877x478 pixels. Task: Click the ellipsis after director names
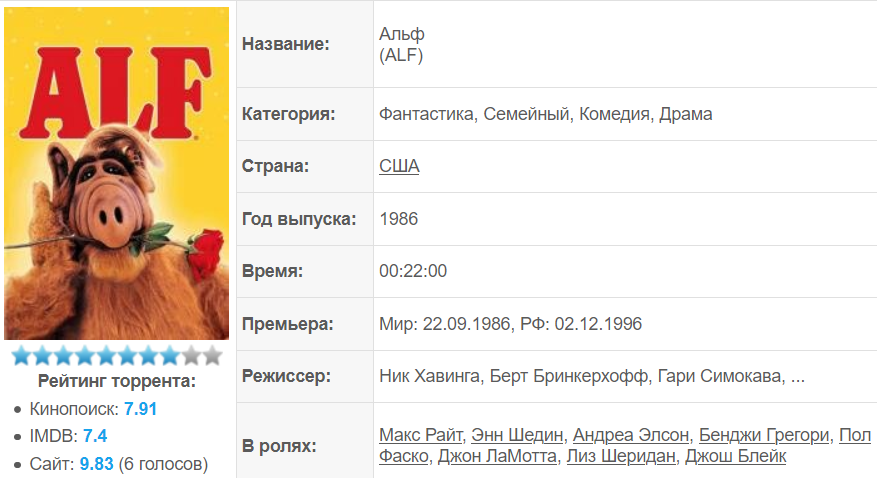[x=798, y=378]
